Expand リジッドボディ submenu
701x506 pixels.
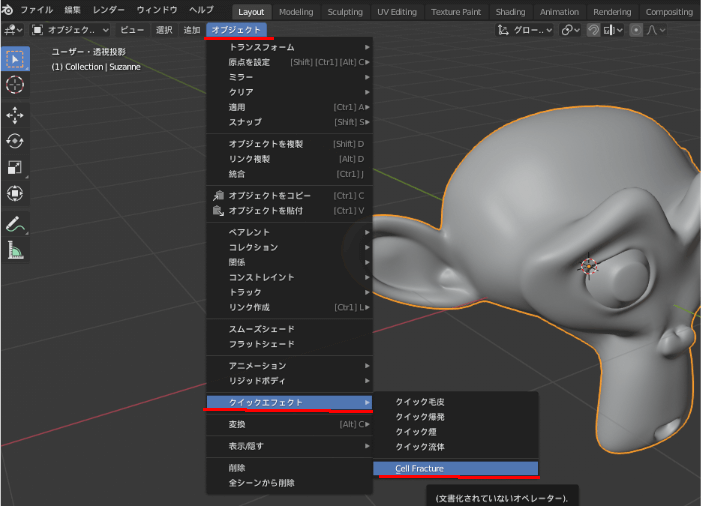[289, 381]
